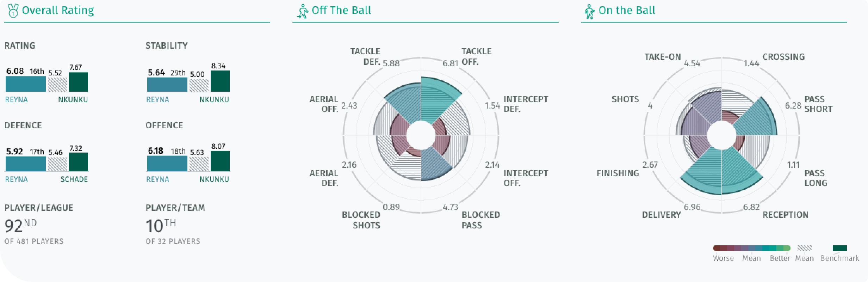Click the NKUNKU label under Stability
This screenshot has width=868, height=282.
(214, 100)
